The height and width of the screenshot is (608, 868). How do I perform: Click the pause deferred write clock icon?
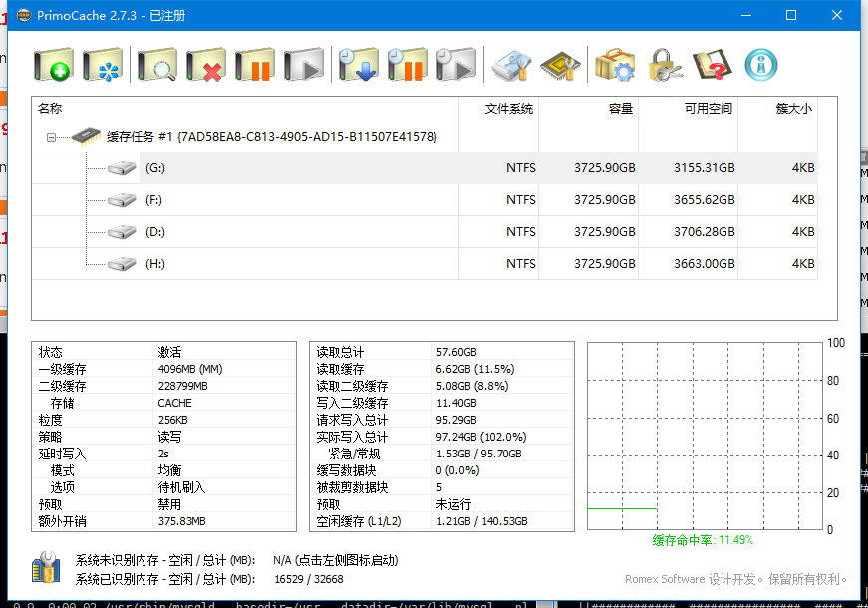coord(408,66)
